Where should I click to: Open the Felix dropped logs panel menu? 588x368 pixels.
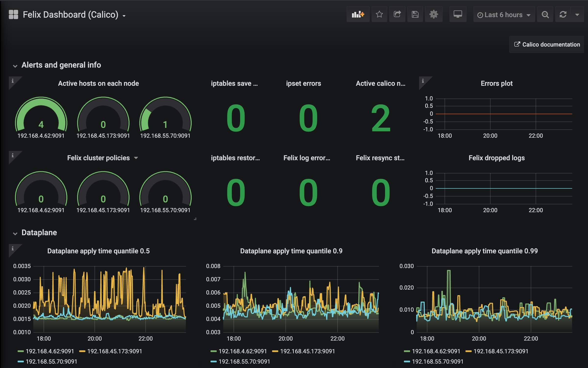pyautogui.click(x=496, y=158)
